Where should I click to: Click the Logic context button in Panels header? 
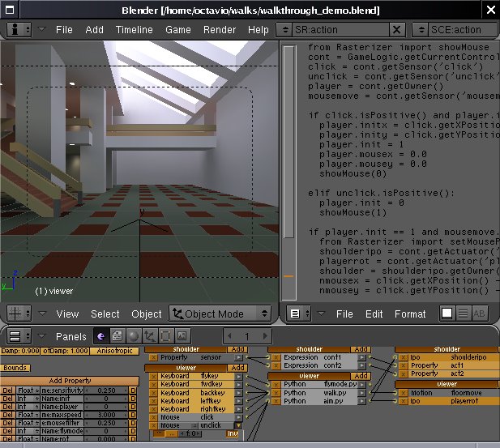point(101,336)
